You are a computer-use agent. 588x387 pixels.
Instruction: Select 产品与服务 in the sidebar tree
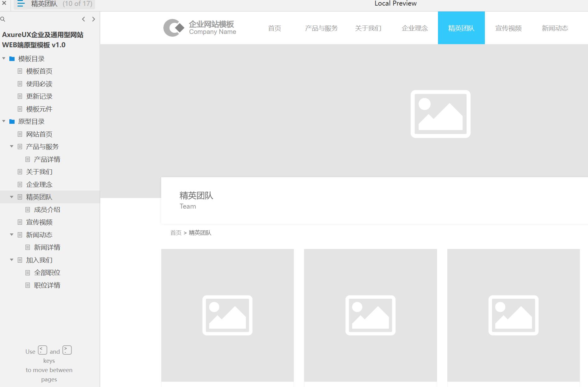(x=42, y=147)
